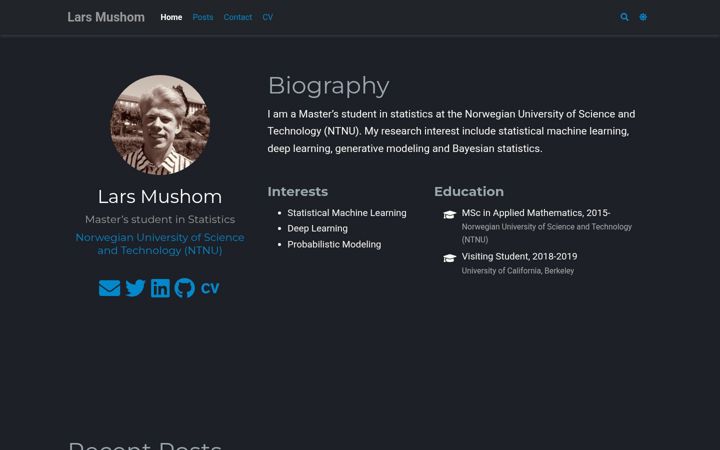Click the Education heading

(469, 191)
